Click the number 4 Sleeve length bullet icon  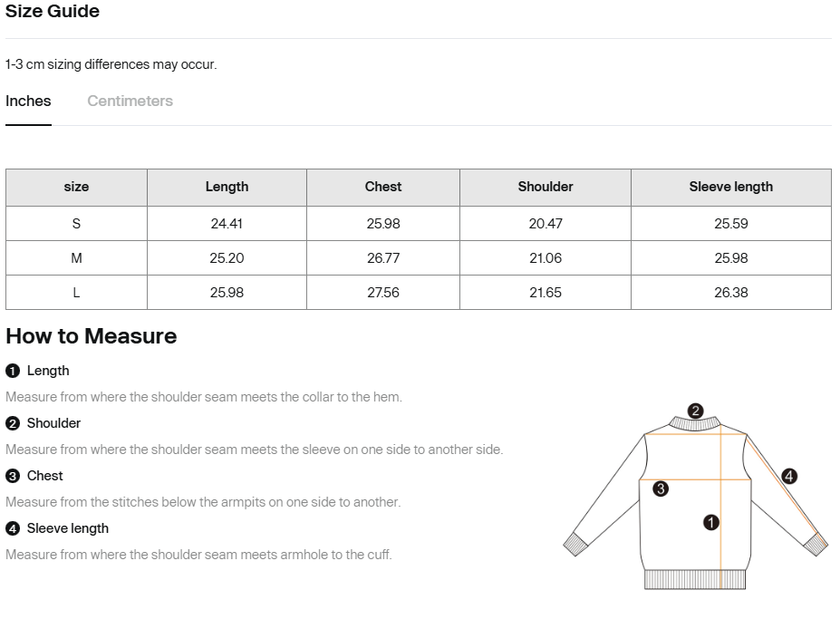click(13, 528)
